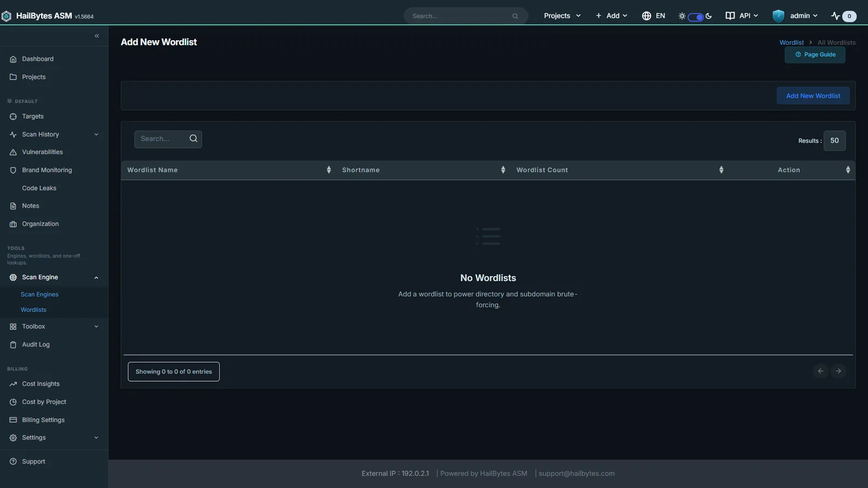Image resolution: width=868 pixels, height=488 pixels.
Task: Open the activity pulse notifications icon
Action: click(835, 16)
